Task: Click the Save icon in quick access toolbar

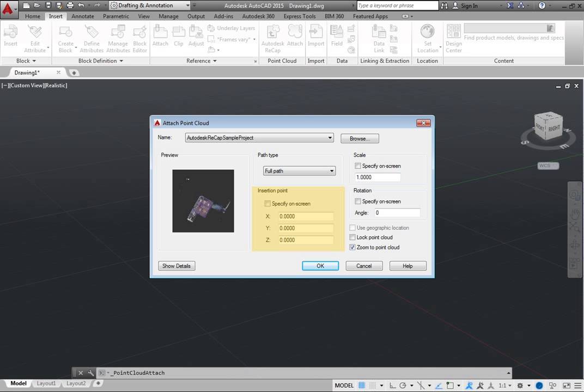Action: pyautogui.click(x=48, y=5)
